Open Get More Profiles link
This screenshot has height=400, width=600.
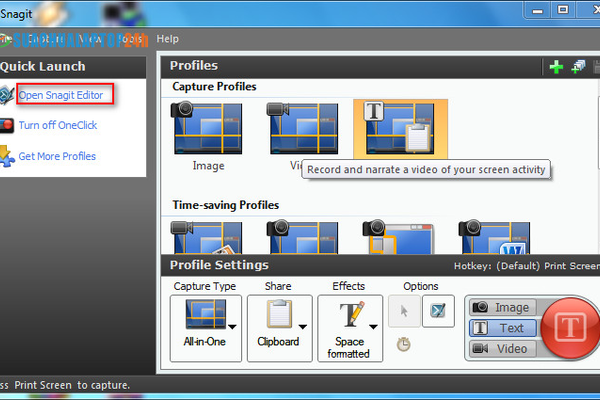coord(57,156)
